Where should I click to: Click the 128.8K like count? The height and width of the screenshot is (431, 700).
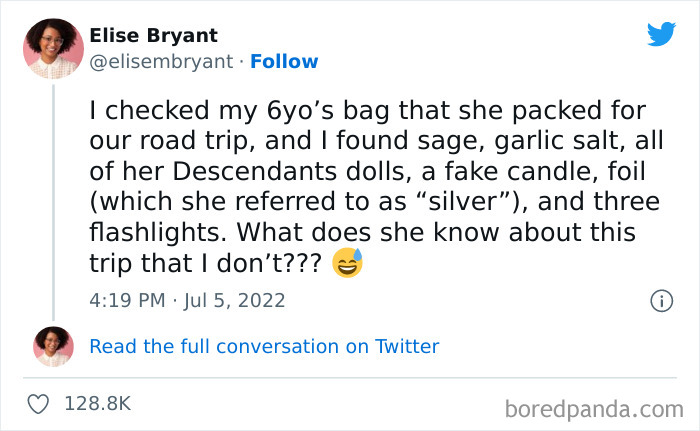97,403
